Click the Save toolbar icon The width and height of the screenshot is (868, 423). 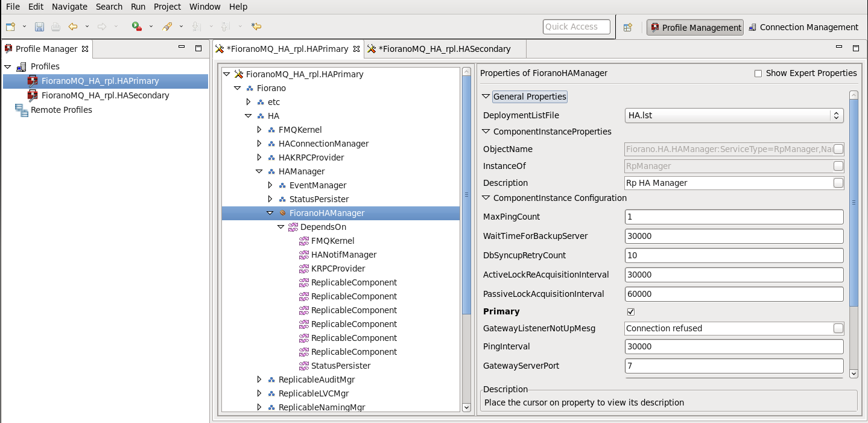tap(39, 27)
